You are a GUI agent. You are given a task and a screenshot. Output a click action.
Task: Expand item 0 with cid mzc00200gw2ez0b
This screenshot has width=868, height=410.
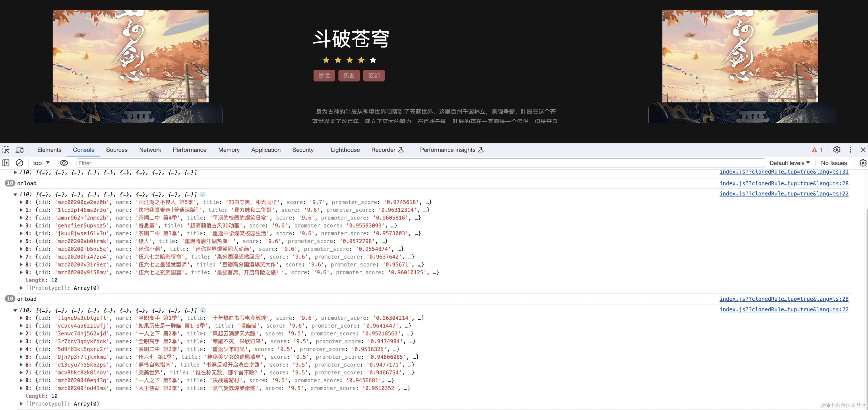pyautogui.click(x=21, y=203)
